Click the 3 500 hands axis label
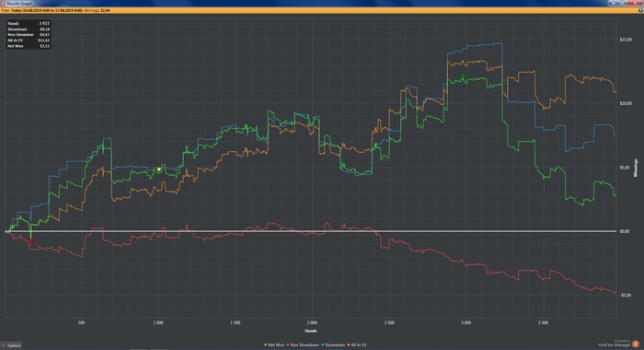 [x=543, y=323]
